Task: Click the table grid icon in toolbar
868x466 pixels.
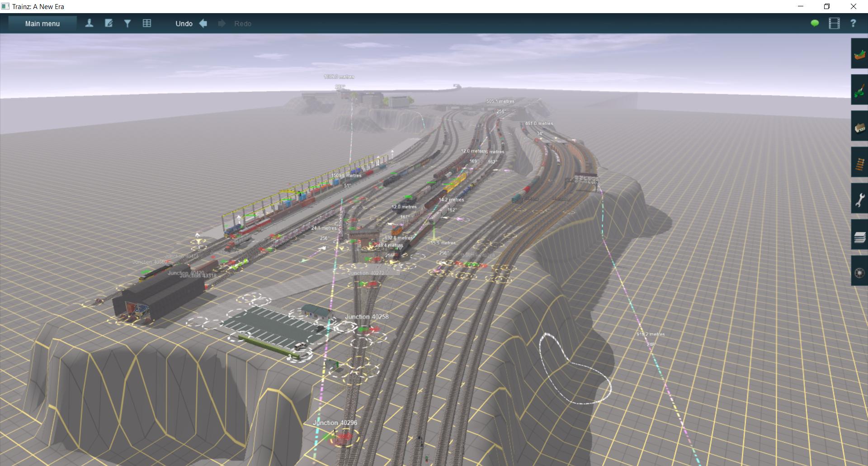Action: (x=147, y=24)
